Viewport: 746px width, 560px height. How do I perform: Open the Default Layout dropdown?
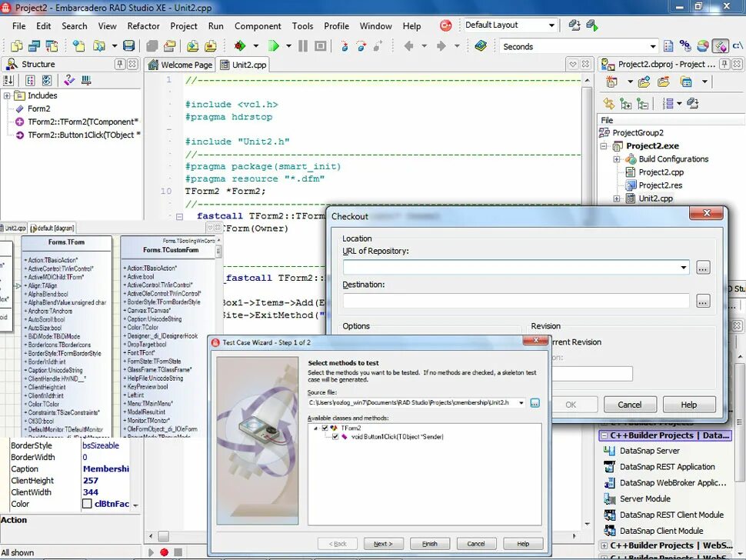pyautogui.click(x=552, y=25)
